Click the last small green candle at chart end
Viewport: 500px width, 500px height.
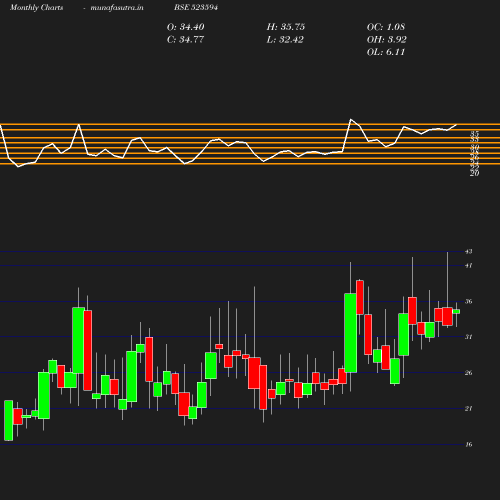click(x=456, y=312)
